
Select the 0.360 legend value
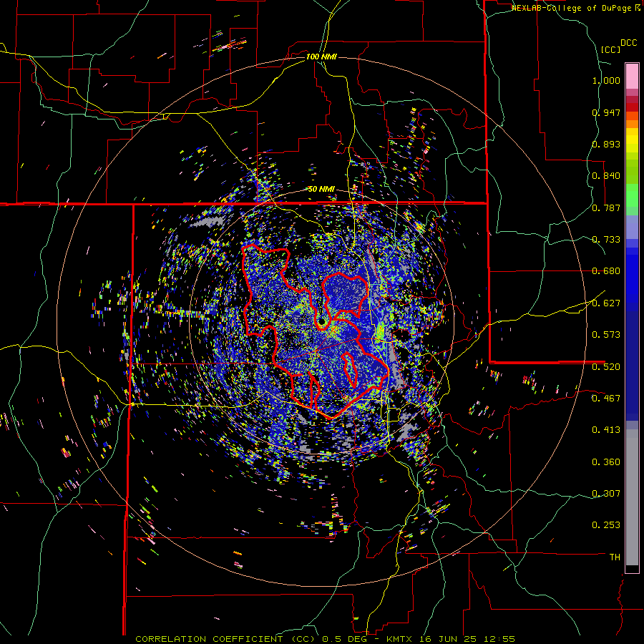tap(606, 462)
